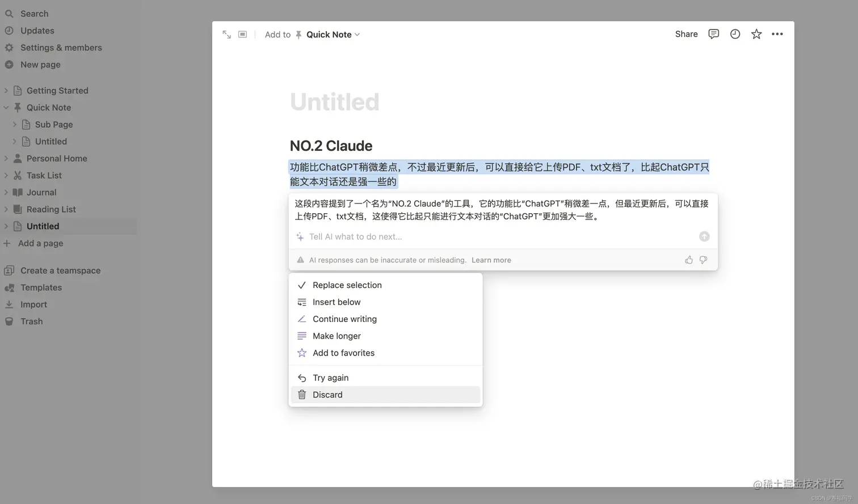The height and width of the screenshot is (504, 858).
Task: Expand Task List page tree
Action: coord(6,176)
